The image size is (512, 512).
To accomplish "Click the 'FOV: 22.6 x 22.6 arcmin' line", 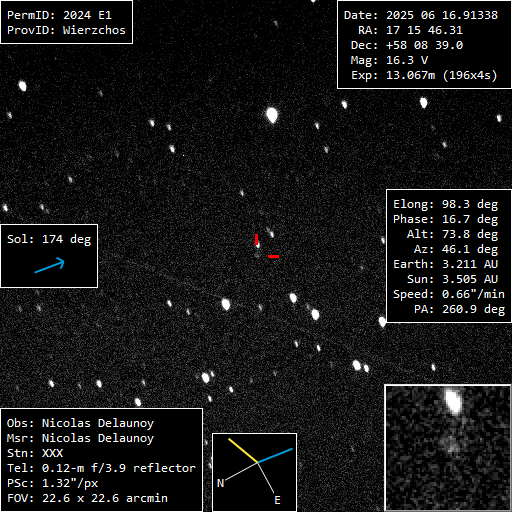I will click(87, 498).
